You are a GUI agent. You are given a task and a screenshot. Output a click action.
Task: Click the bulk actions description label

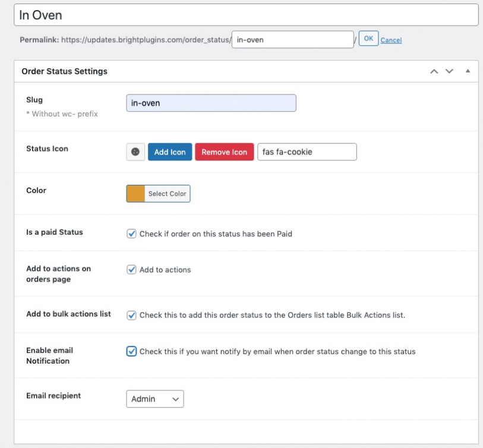pos(272,315)
